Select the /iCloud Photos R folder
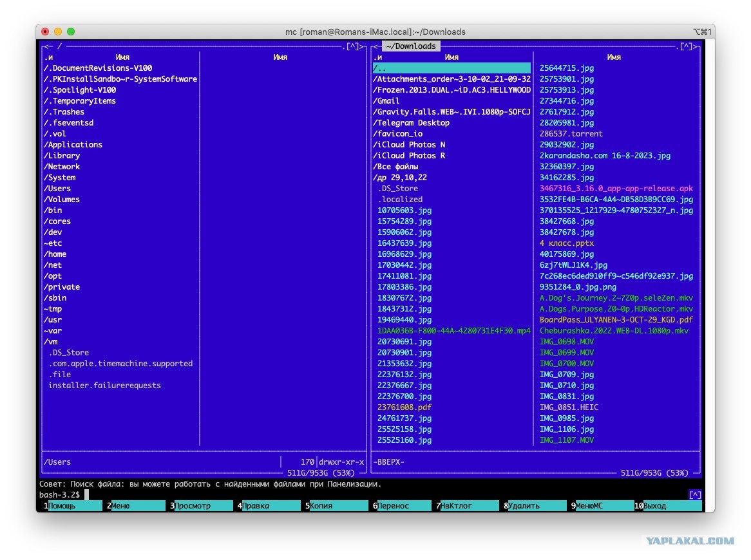The height and width of the screenshot is (560, 751). (x=409, y=156)
